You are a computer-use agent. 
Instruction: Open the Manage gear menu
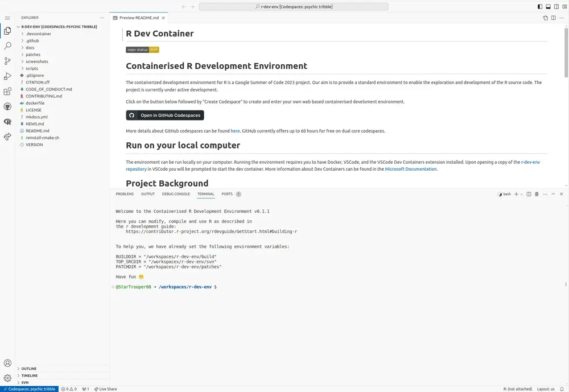coord(7,378)
